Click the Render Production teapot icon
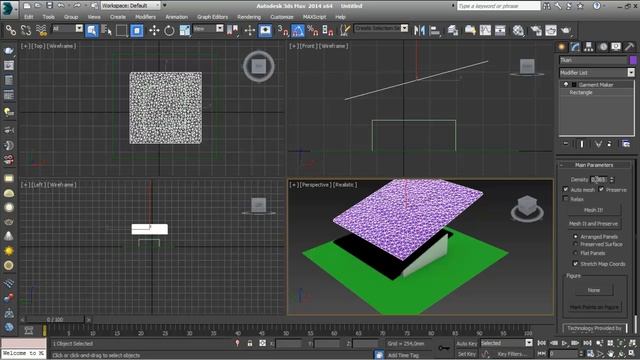This screenshot has height=360, width=640. (566, 31)
